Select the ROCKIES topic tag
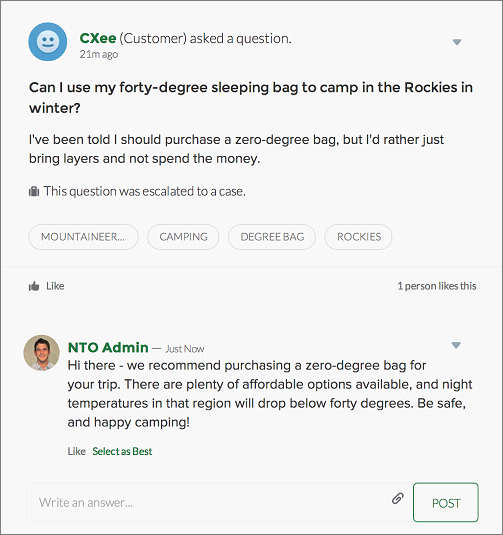This screenshot has width=503, height=535. tap(359, 237)
